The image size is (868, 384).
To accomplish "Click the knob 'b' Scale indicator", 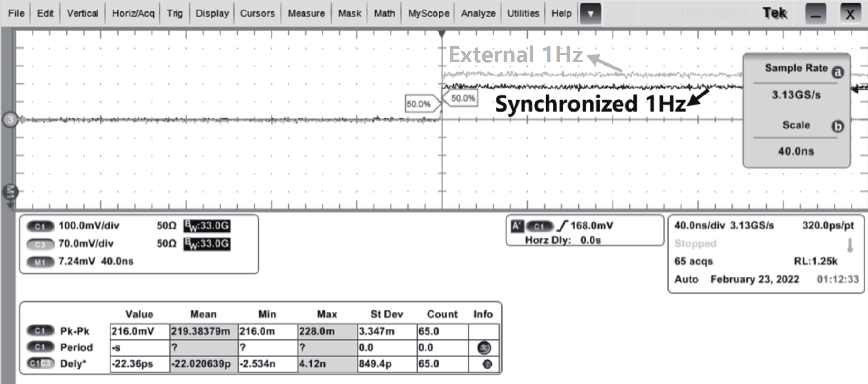I will [x=838, y=127].
